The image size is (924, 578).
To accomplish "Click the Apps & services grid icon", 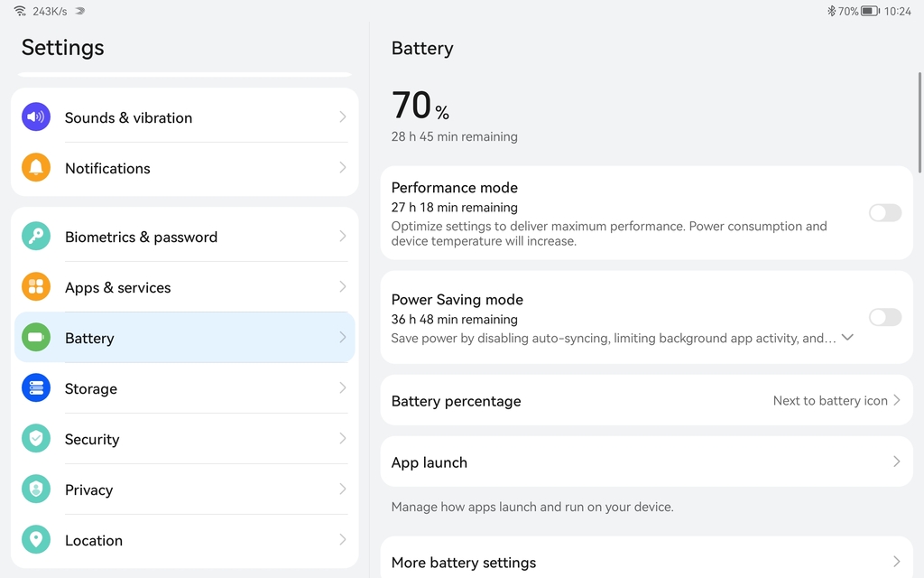I will [x=36, y=287].
